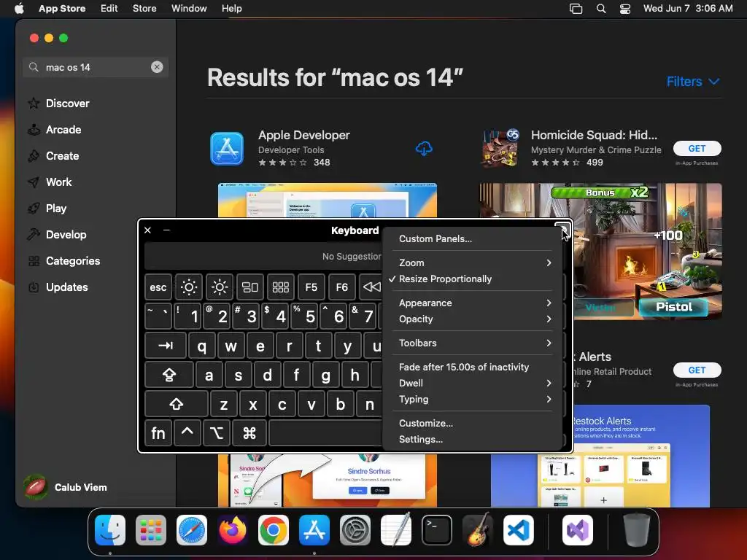Tap the fn key on the keyboard

(158, 433)
